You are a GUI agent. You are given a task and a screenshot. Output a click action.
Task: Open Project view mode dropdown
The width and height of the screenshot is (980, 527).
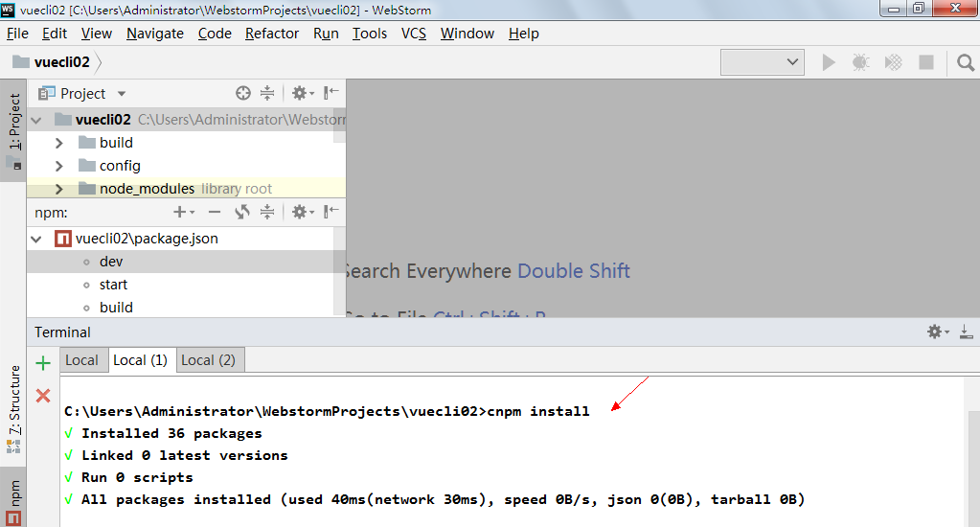[122, 94]
